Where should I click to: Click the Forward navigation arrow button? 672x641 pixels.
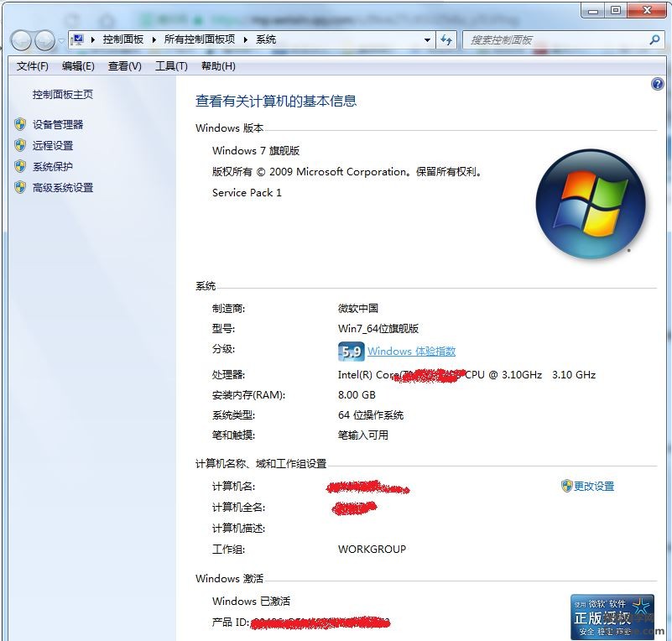tap(44, 41)
